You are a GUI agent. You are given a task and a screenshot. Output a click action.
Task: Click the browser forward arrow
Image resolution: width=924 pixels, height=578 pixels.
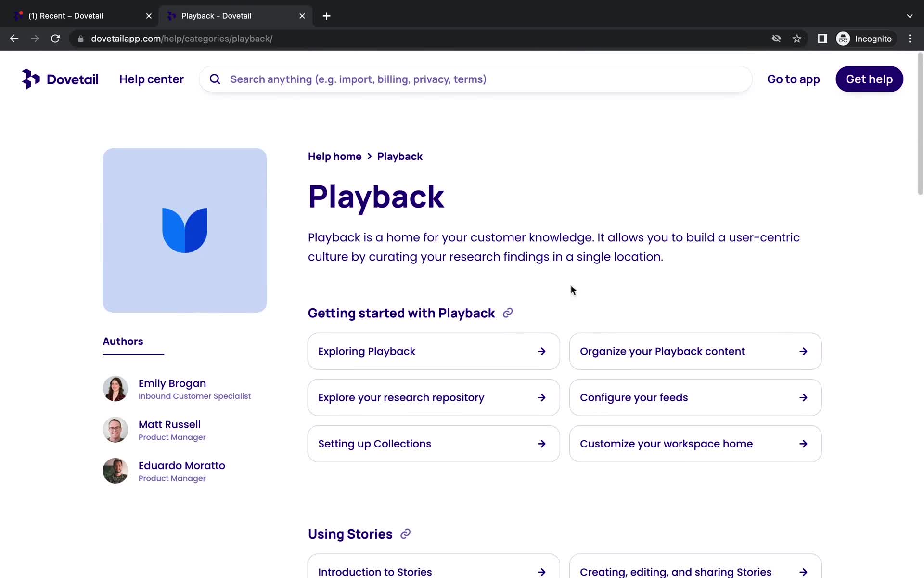coord(35,39)
